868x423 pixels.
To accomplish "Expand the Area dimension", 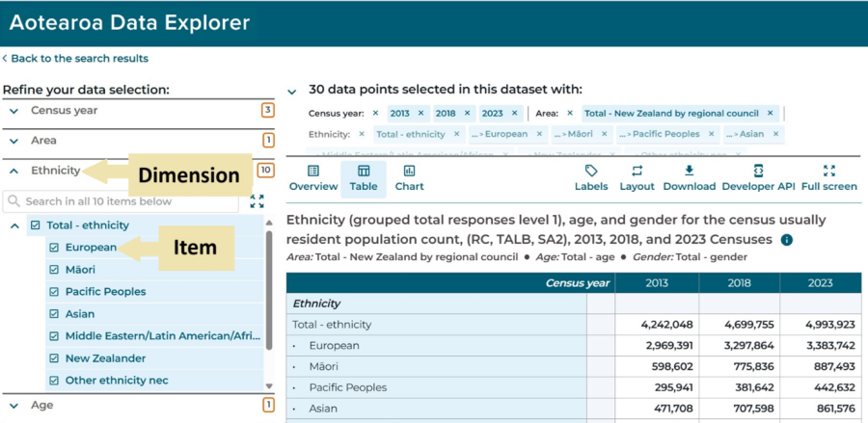I will pos(14,141).
